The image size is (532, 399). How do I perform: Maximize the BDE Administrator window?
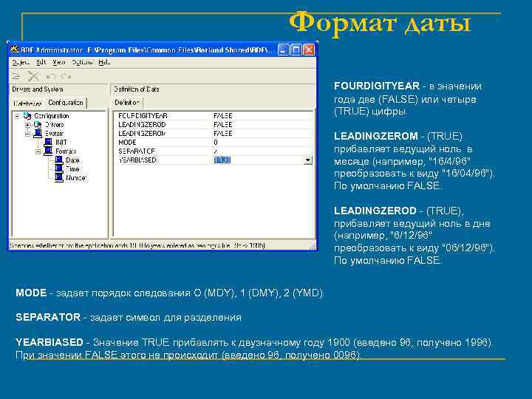[x=296, y=50]
